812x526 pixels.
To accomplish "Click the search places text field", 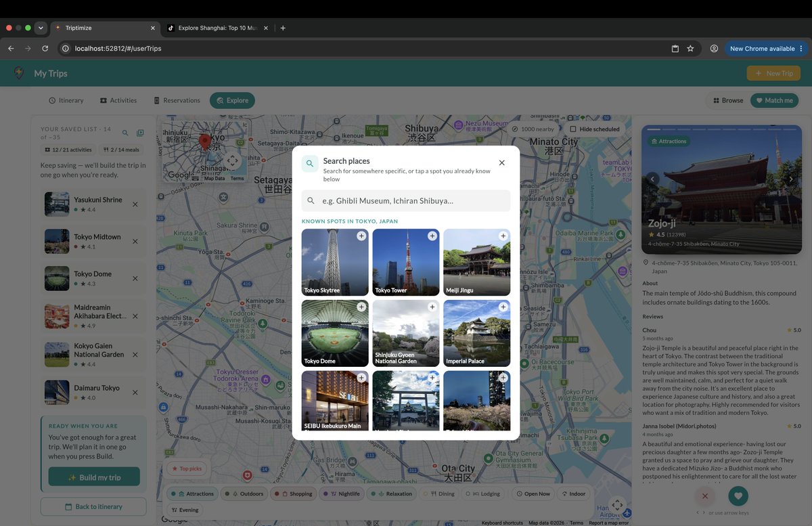I will coord(406,200).
